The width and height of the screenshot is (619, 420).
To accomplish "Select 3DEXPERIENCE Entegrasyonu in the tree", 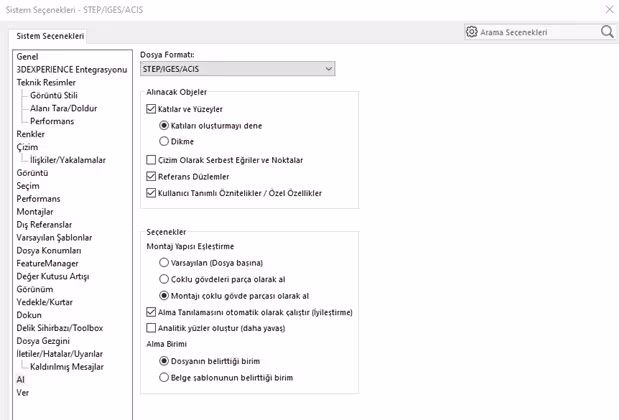I will point(72,69).
